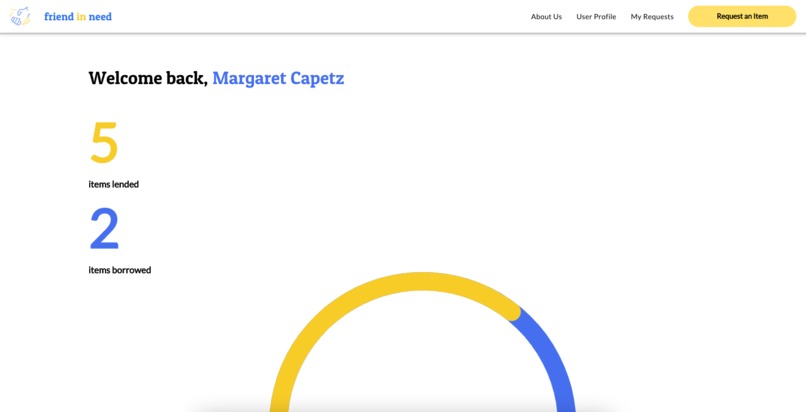Viewport: 806px width, 412px height.
Task: Open My Requests
Action: [652, 16]
